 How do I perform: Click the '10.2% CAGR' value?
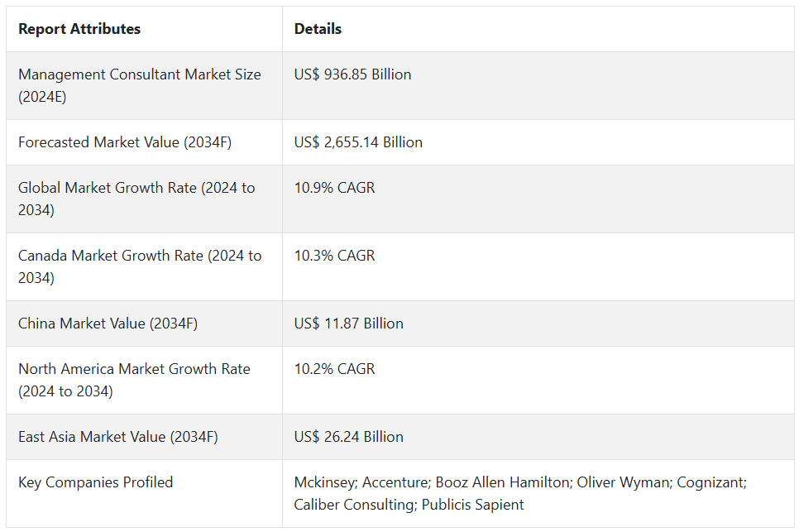(x=334, y=369)
